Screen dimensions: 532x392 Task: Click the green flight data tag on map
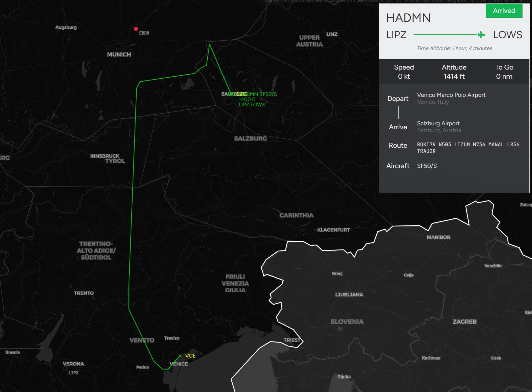click(x=257, y=99)
